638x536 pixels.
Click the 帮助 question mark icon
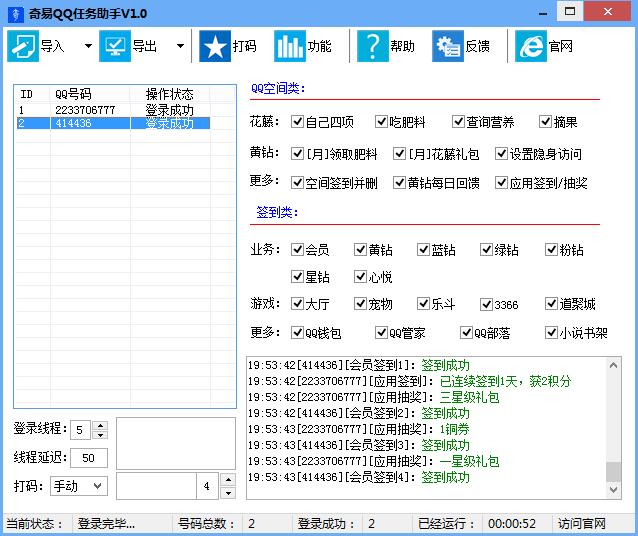373,46
